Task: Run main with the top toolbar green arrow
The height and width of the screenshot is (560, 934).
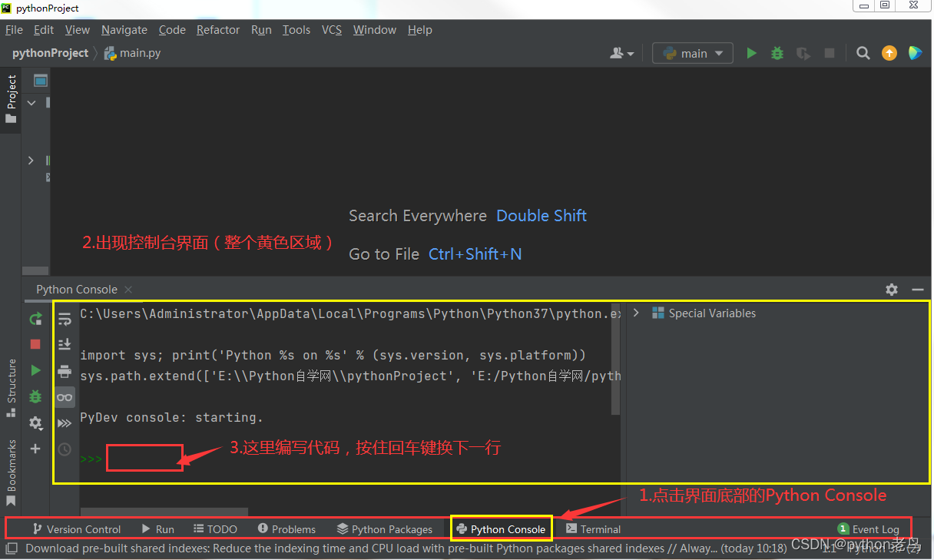Action: pyautogui.click(x=752, y=53)
